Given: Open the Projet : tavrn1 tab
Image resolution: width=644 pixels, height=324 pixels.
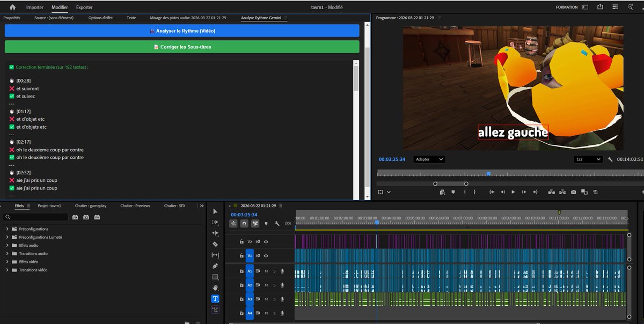Looking at the screenshot, I should [x=49, y=205].
